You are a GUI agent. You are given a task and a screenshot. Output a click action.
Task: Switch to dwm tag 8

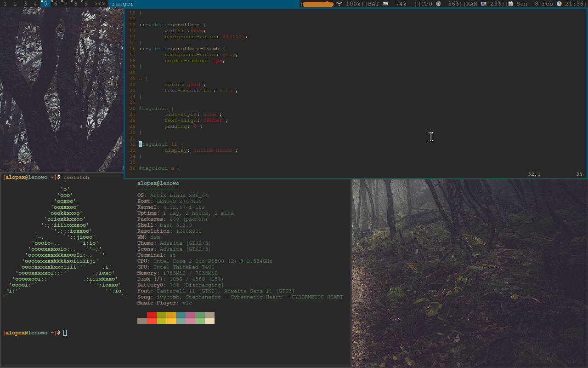tap(76, 4)
